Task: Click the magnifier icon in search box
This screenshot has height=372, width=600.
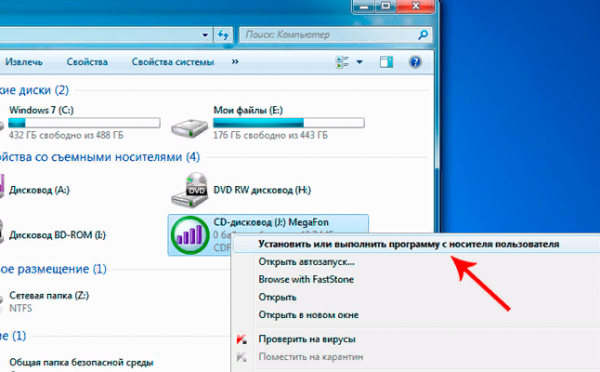Action: click(422, 35)
